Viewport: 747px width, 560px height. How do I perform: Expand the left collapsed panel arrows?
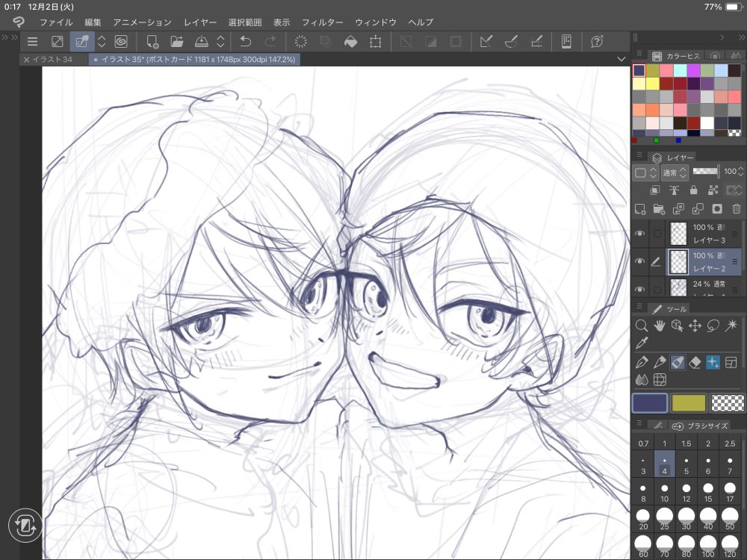(x=10, y=37)
